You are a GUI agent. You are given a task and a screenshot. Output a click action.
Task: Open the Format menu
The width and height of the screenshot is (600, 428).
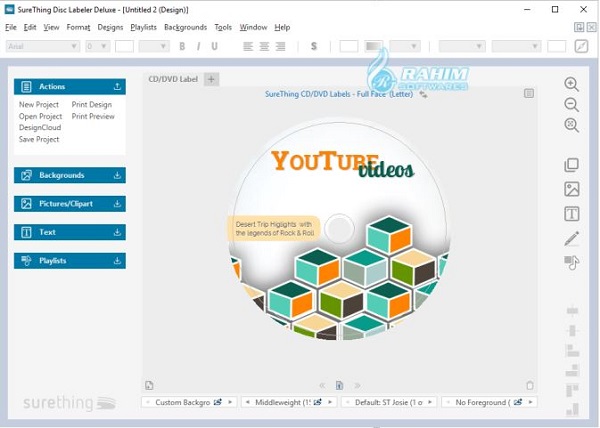pos(78,27)
